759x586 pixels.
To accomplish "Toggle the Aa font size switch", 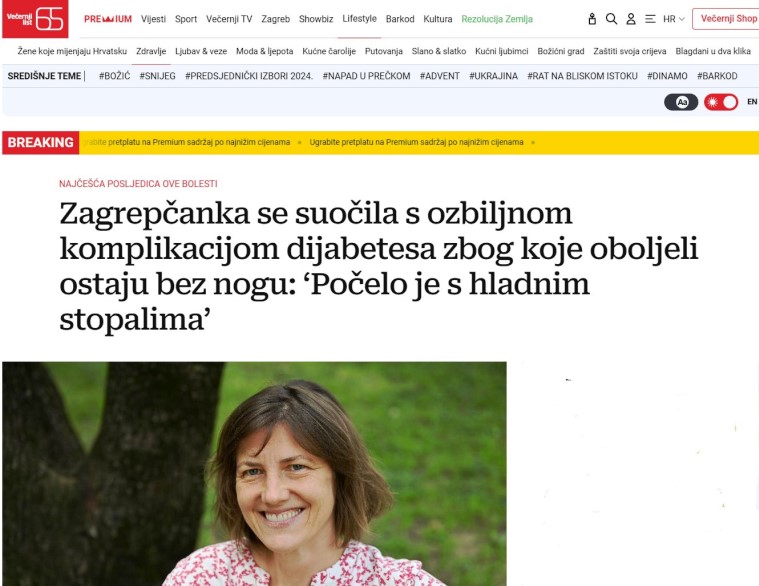I will pos(681,102).
